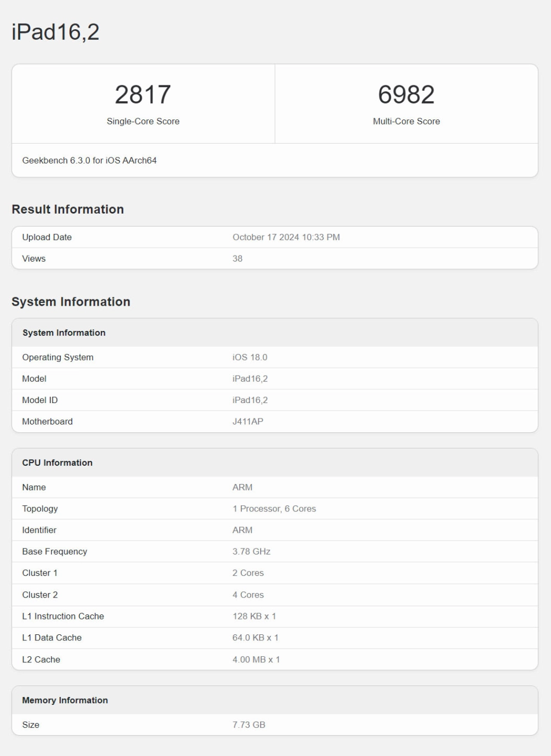
Task: Click the multi-core score 6982
Action: coord(406,95)
